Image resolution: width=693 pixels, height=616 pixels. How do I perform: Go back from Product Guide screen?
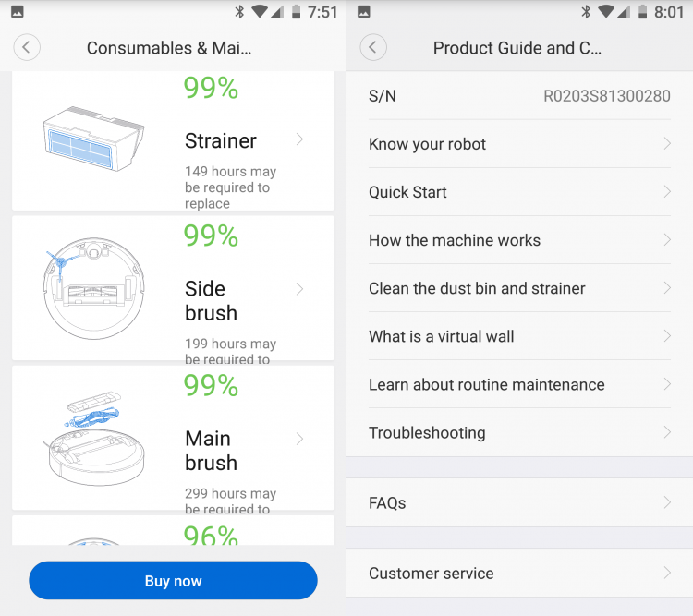point(373,47)
